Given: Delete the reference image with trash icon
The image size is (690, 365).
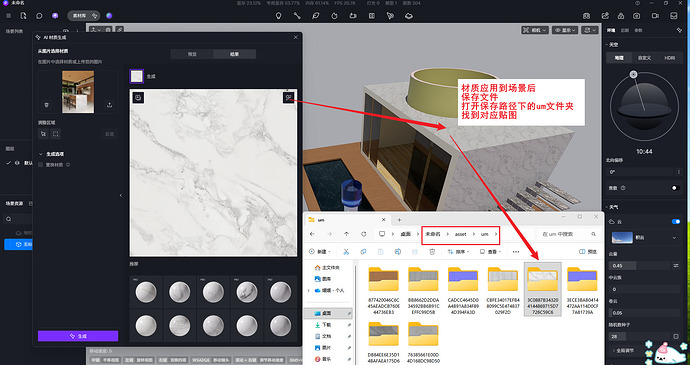Looking at the screenshot, I should click(46, 105).
